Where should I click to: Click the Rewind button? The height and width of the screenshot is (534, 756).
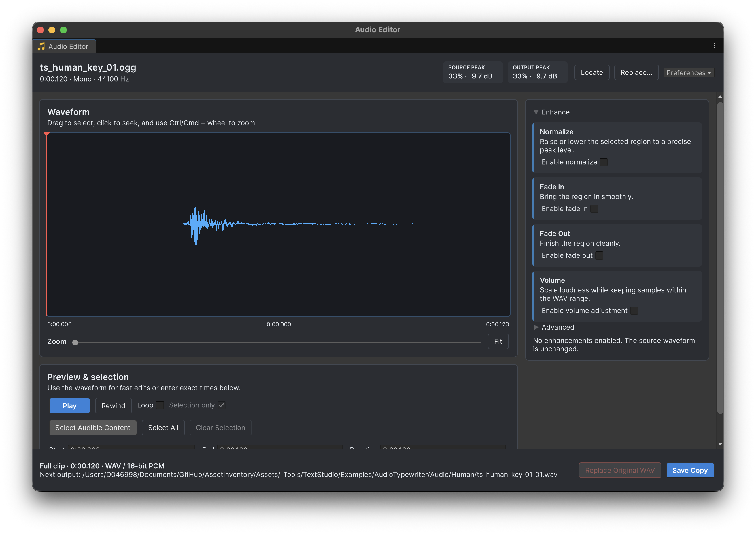tap(113, 406)
